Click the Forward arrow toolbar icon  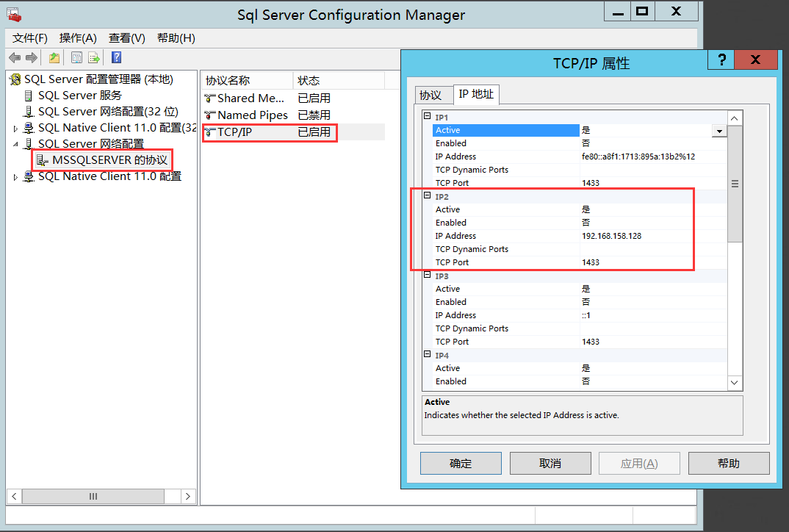click(x=31, y=57)
